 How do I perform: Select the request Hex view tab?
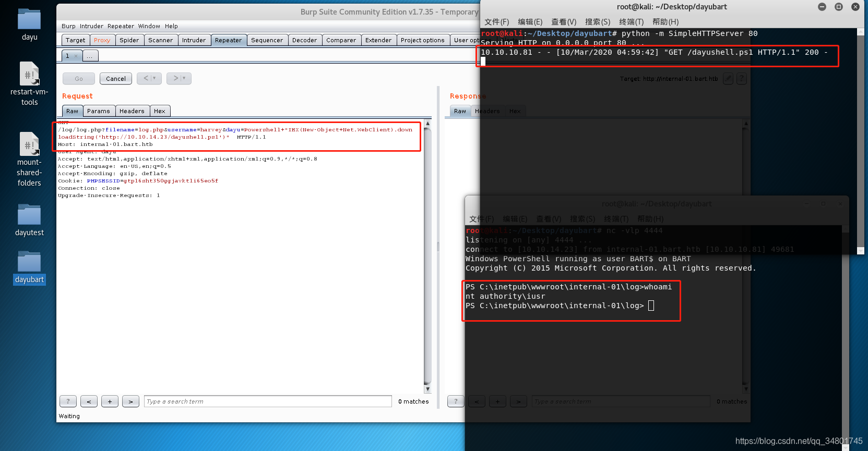point(160,111)
